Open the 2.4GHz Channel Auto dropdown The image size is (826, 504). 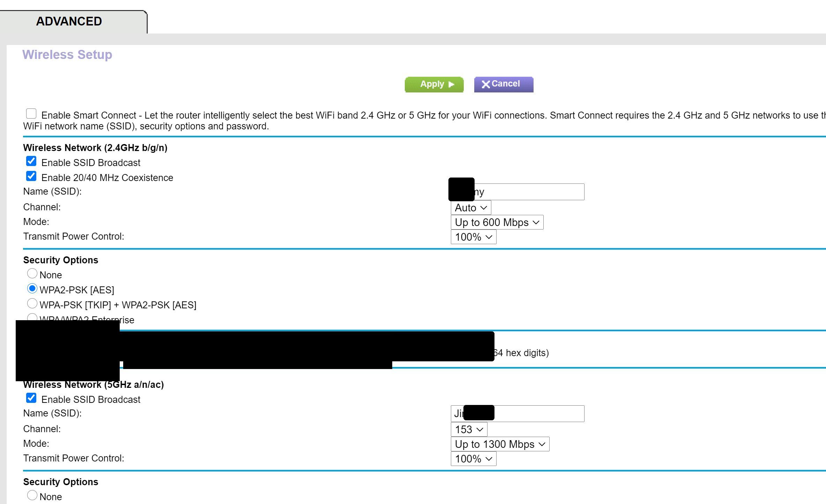(471, 208)
